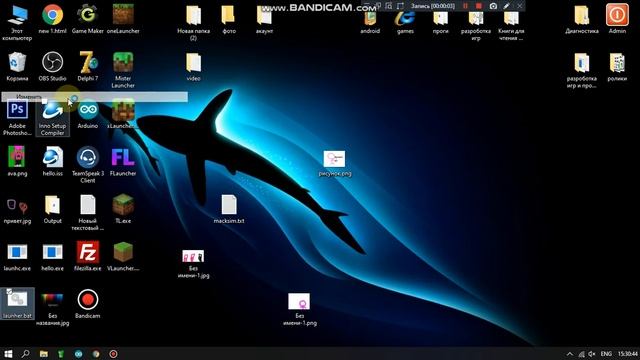Click the Изменить tooltip label
The width and height of the screenshot is (640, 360).
click(x=29, y=97)
